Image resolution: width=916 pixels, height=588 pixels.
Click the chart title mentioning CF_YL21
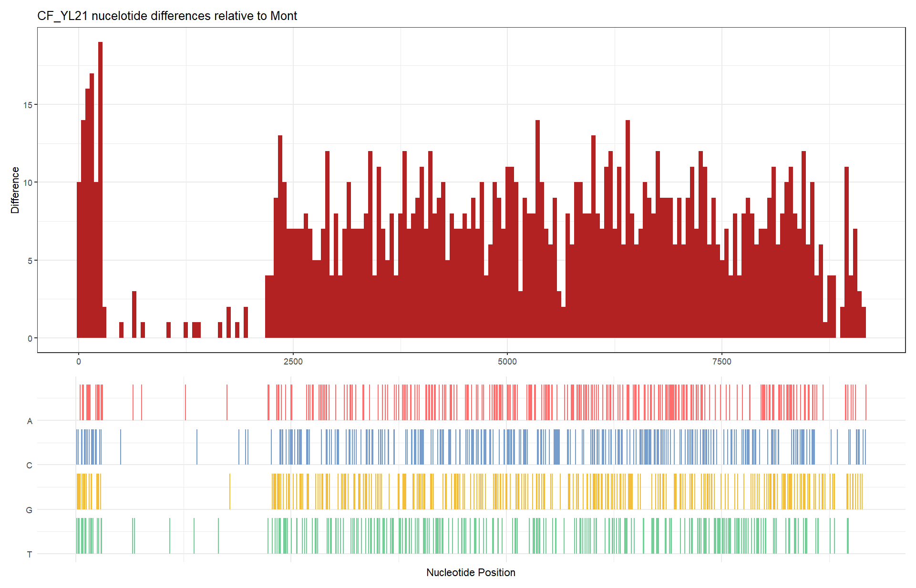(x=167, y=16)
